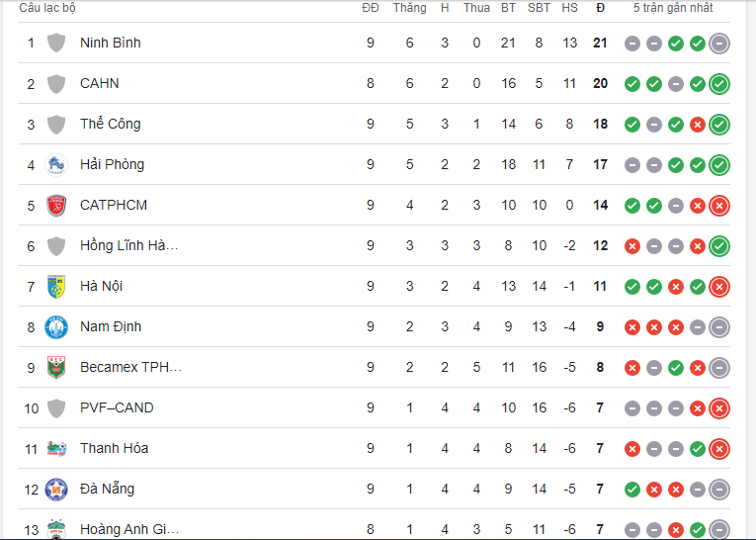Click CAHN's latest match win indicator
Screen dimensions: 756x540
[719, 84]
